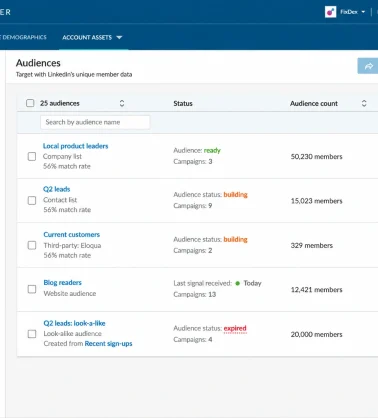
Task: Click the 'building' status for Current customers
Action: point(235,239)
